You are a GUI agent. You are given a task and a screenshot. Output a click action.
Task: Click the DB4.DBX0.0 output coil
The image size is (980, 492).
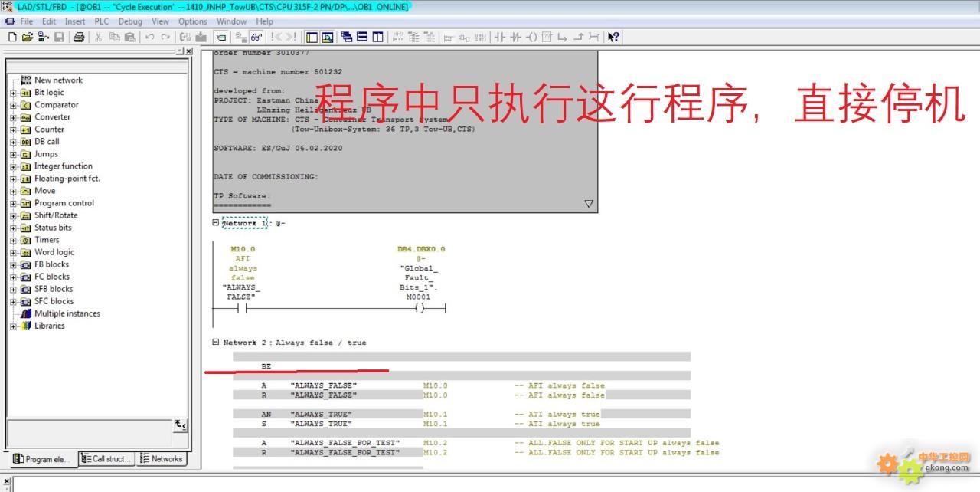coord(419,308)
